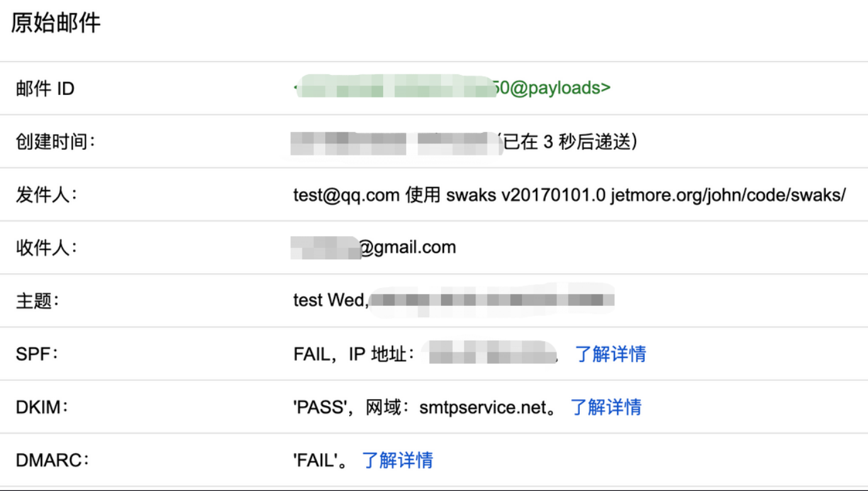Select the 创建时间 row label
Viewport: 868px width, 491px height.
point(55,142)
